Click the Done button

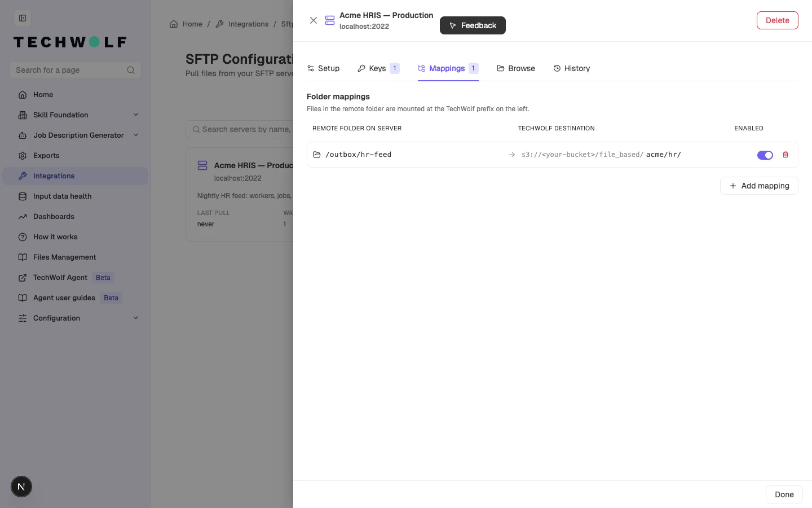(784, 494)
